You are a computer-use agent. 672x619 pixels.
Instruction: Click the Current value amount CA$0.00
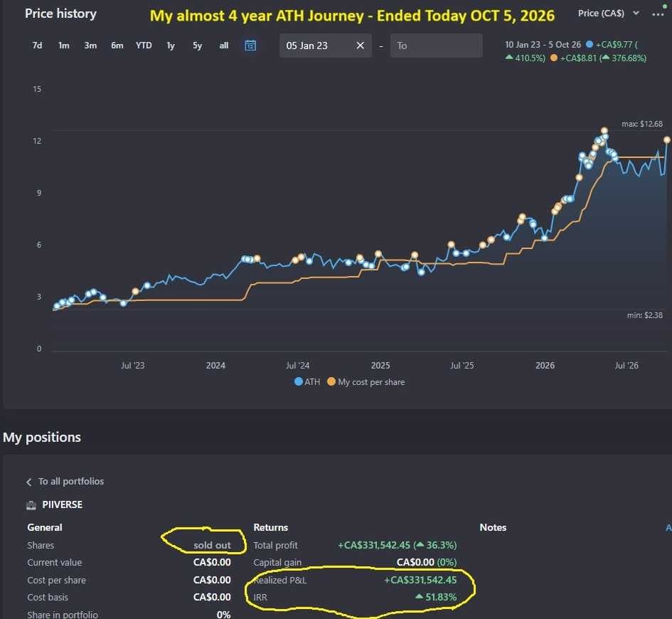pyautogui.click(x=212, y=562)
